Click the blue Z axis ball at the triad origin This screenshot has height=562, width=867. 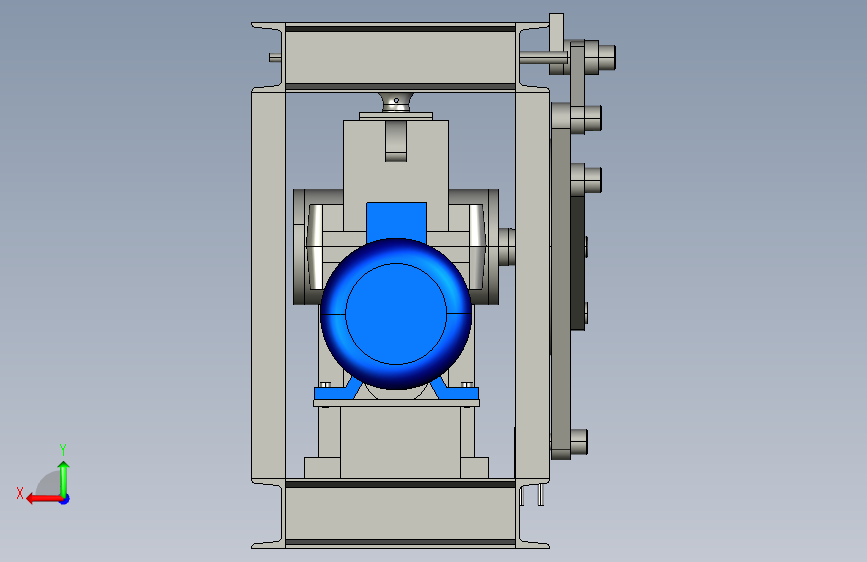coord(65,499)
